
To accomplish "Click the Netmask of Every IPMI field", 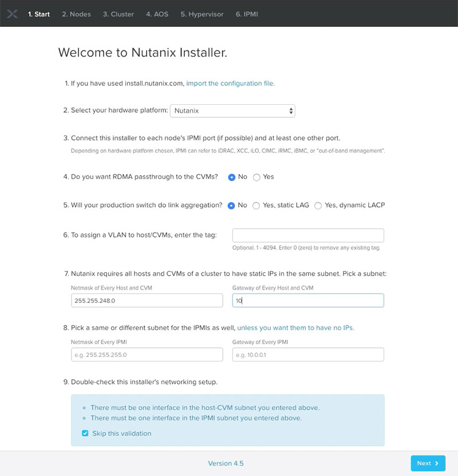I will [x=147, y=355].
